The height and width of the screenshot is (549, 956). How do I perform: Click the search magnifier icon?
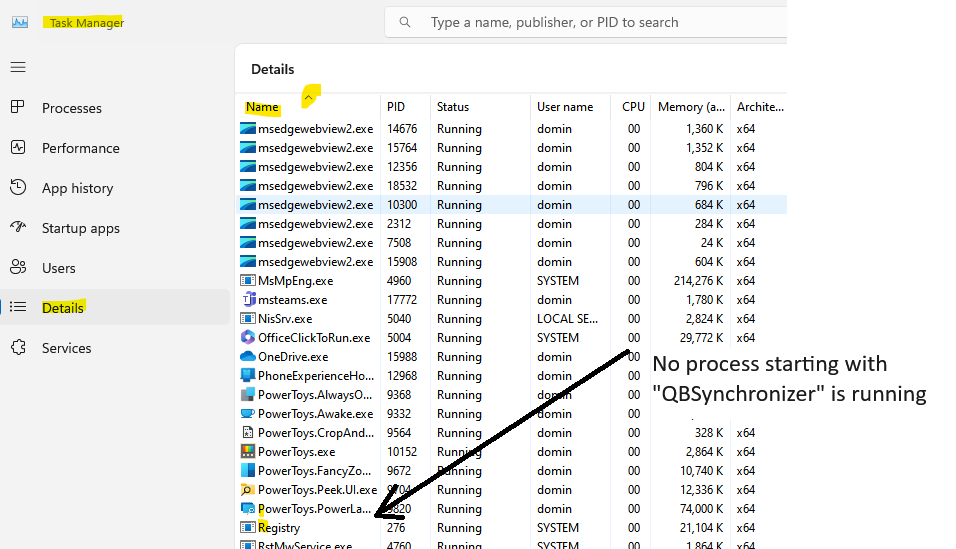(x=404, y=23)
